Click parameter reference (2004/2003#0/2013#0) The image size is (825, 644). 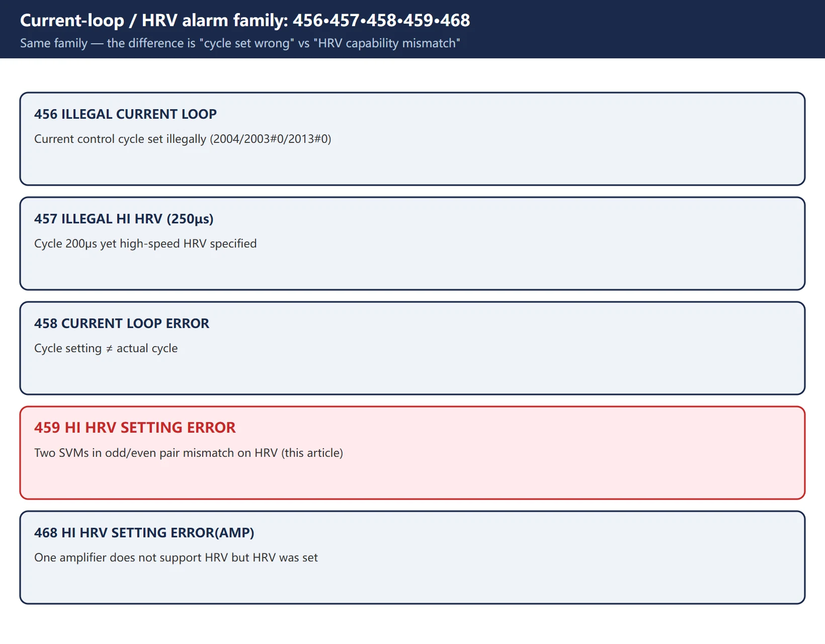[271, 139]
